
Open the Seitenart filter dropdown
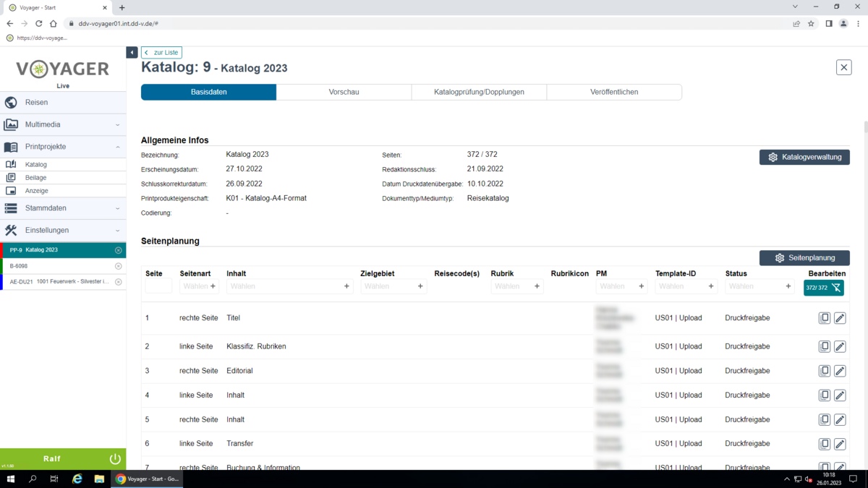199,286
